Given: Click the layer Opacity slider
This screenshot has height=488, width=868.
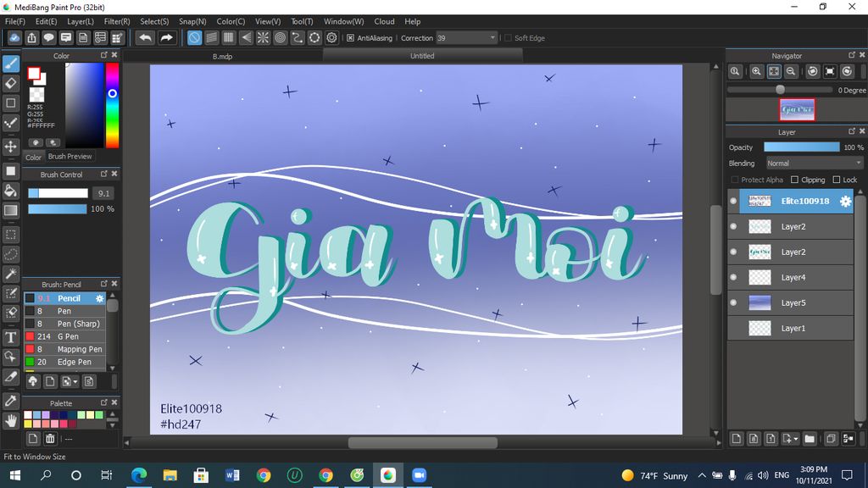Looking at the screenshot, I should pos(802,147).
